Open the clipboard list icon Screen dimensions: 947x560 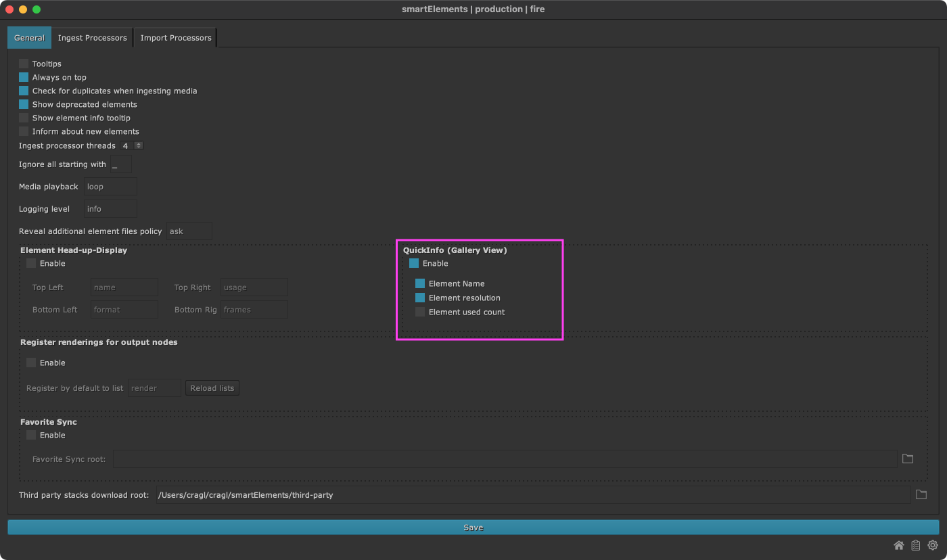click(x=916, y=546)
